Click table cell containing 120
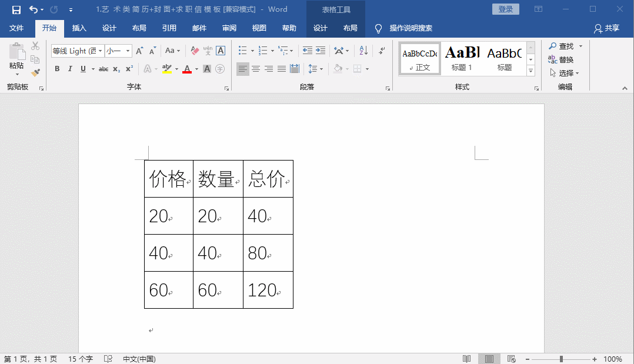Viewport: 634px width, 364px height. pos(268,290)
